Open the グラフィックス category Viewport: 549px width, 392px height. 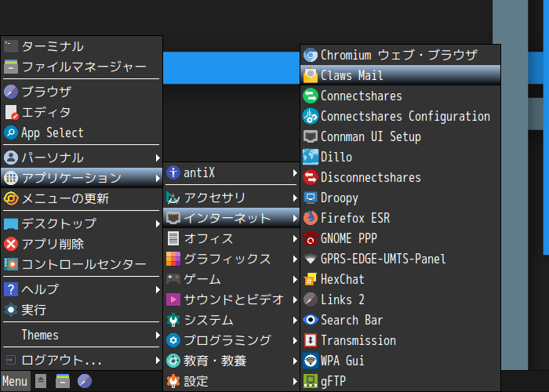(x=231, y=259)
